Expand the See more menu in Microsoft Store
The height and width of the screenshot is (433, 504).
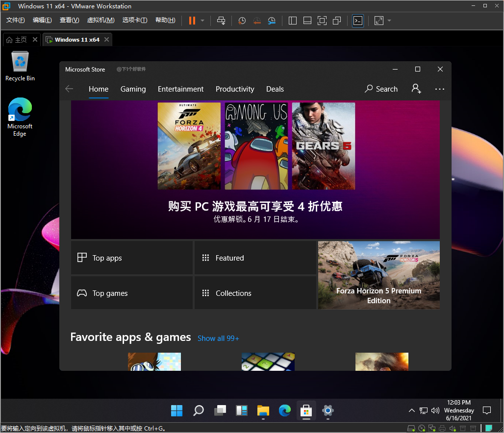click(439, 89)
